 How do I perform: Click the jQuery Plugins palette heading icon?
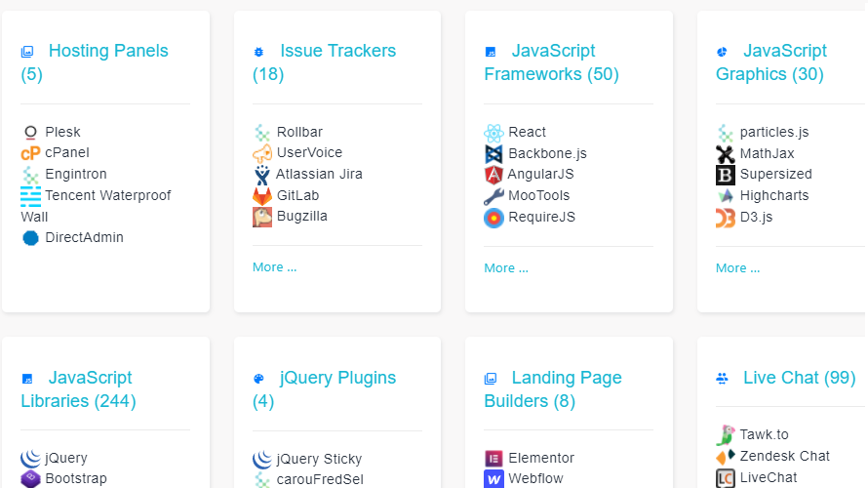(x=258, y=379)
